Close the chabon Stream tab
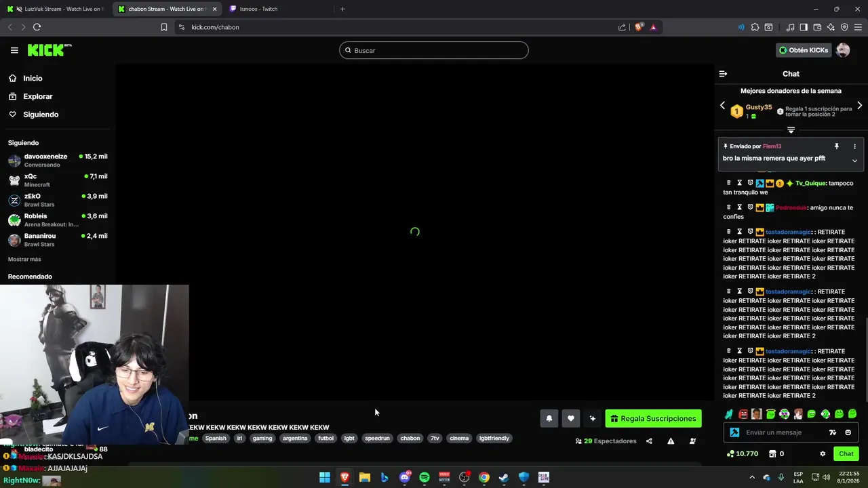 (215, 9)
